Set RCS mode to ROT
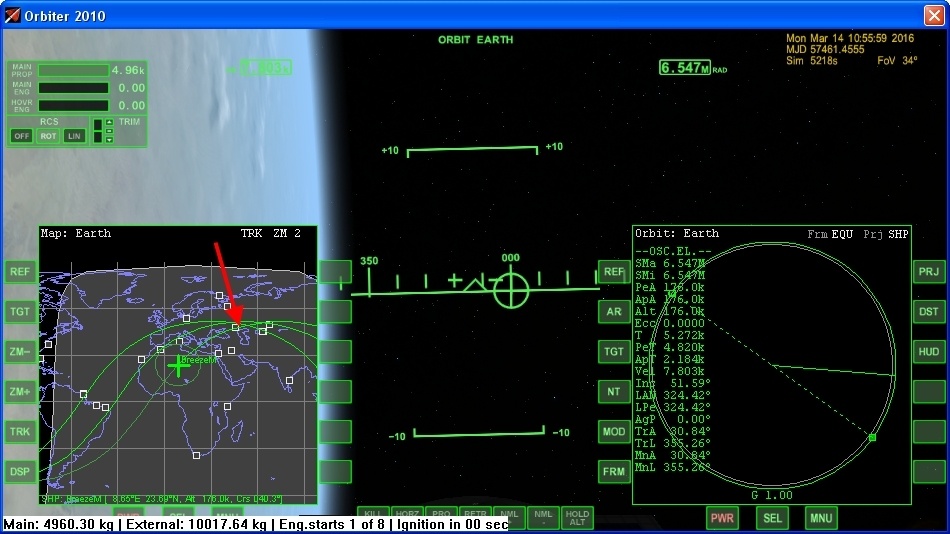 (x=48, y=136)
